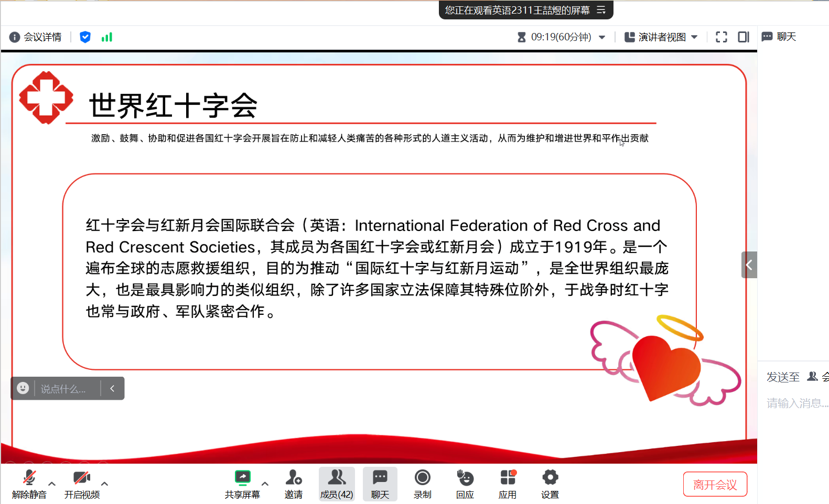
Task: Unmute microphone with 解除静音
Action: 29,478
